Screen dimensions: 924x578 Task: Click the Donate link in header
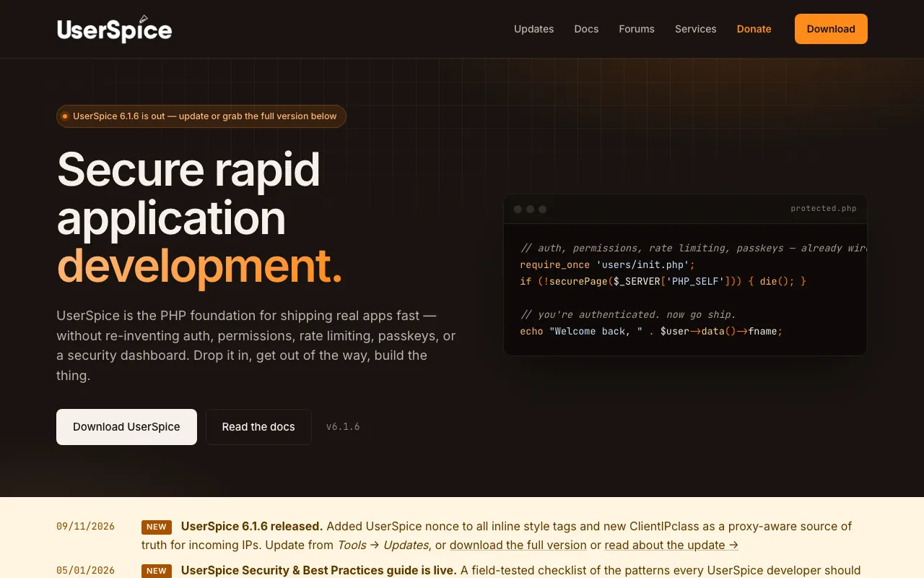pos(754,29)
